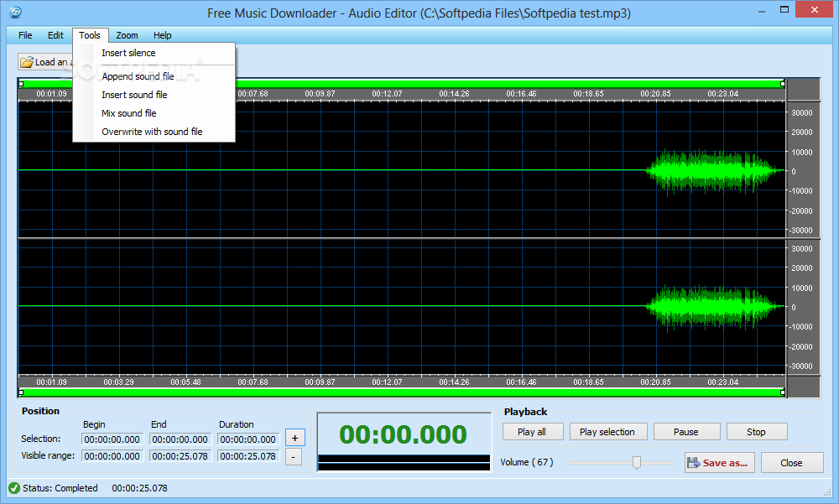
Task: Pause the audio playback
Action: tap(686, 432)
